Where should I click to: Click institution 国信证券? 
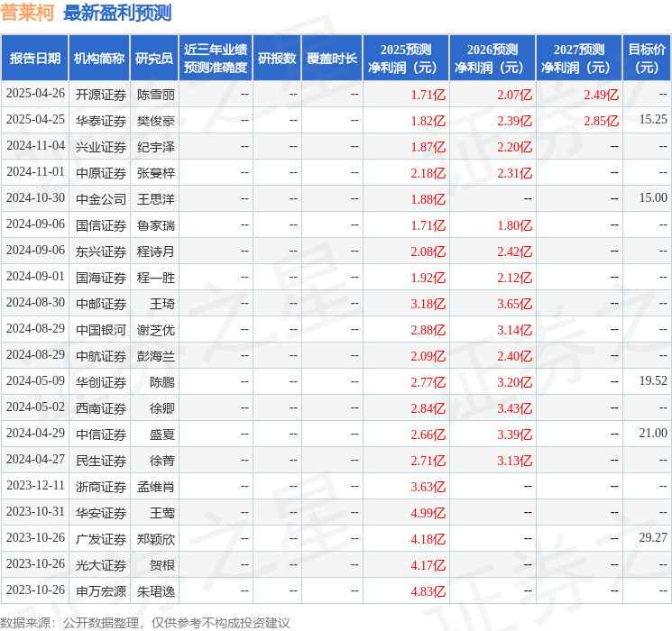(x=101, y=225)
